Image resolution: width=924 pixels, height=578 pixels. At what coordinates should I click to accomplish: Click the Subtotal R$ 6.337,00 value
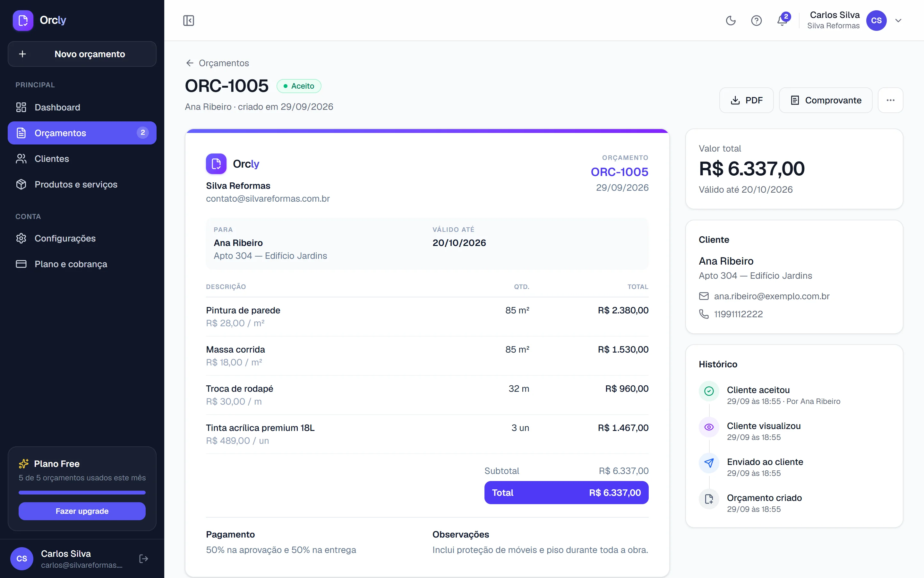point(623,471)
